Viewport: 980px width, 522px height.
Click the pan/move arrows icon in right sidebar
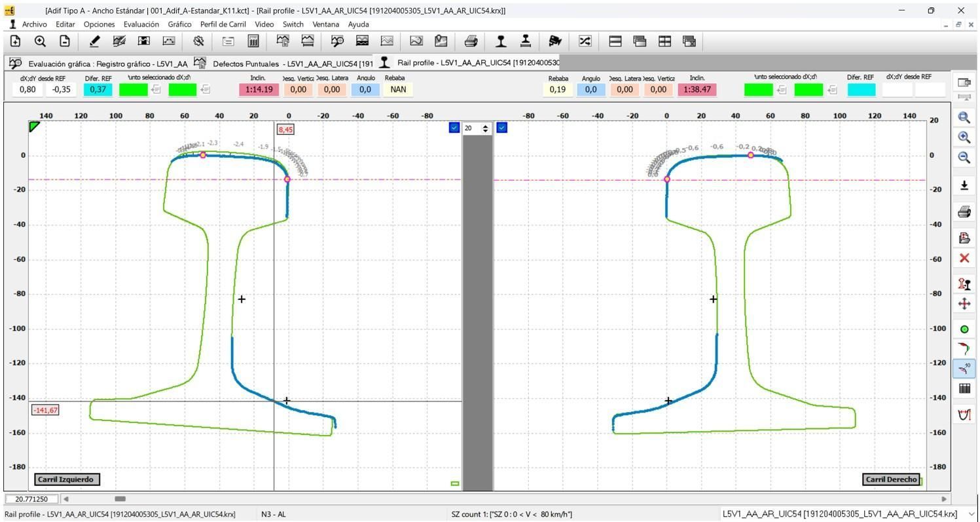(x=964, y=304)
